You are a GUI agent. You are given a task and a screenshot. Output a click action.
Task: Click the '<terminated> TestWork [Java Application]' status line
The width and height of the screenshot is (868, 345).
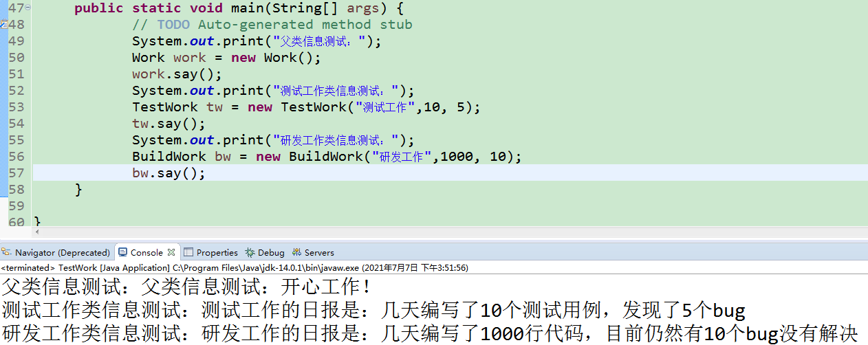[235, 268]
